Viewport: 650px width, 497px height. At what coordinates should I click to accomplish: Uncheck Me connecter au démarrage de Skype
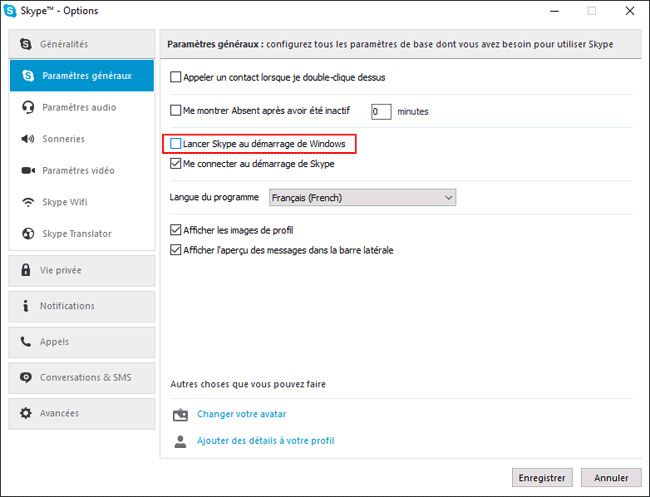click(x=176, y=164)
